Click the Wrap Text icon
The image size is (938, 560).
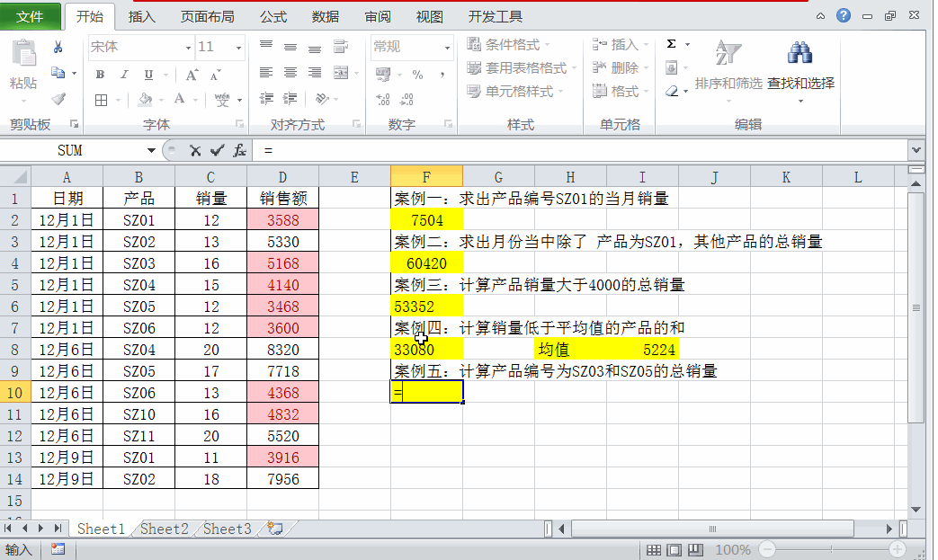pyautogui.click(x=341, y=46)
